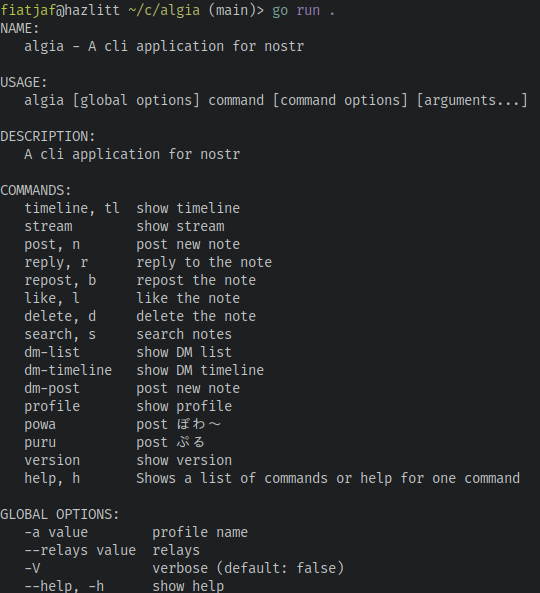The width and height of the screenshot is (540, 593).
Task: Click on 'like, l' command
Action: click(x=52, y=298)
